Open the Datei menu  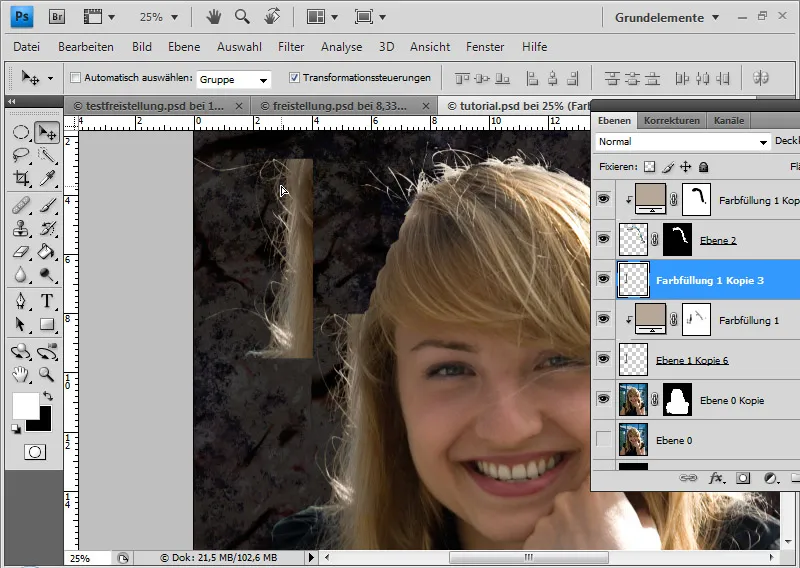[27, 47]
